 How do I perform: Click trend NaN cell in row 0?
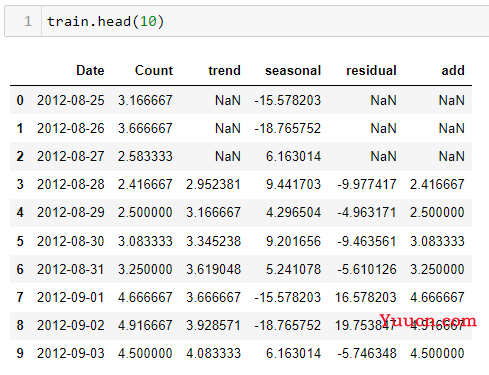click(x=228, y=100)
